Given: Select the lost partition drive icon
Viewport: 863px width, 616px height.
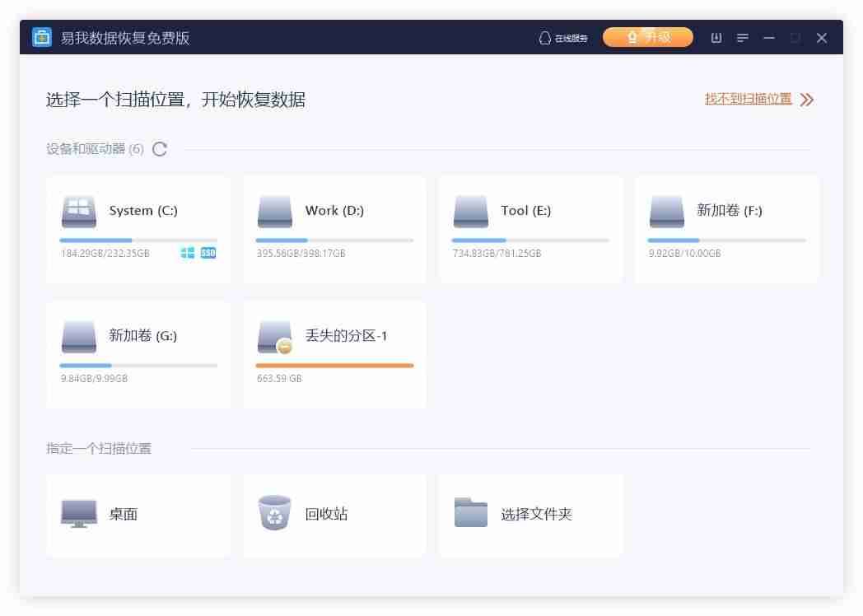Looking at the screenshot, I should click(x=275, y=337).
